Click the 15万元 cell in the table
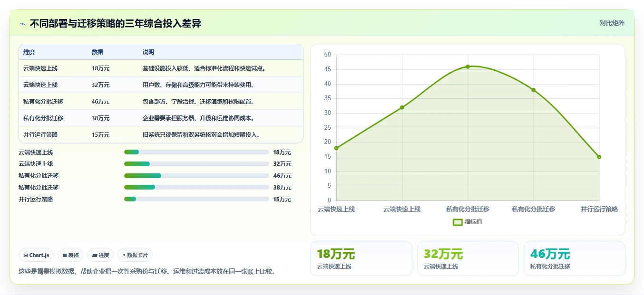 click(x=100, y=135)
